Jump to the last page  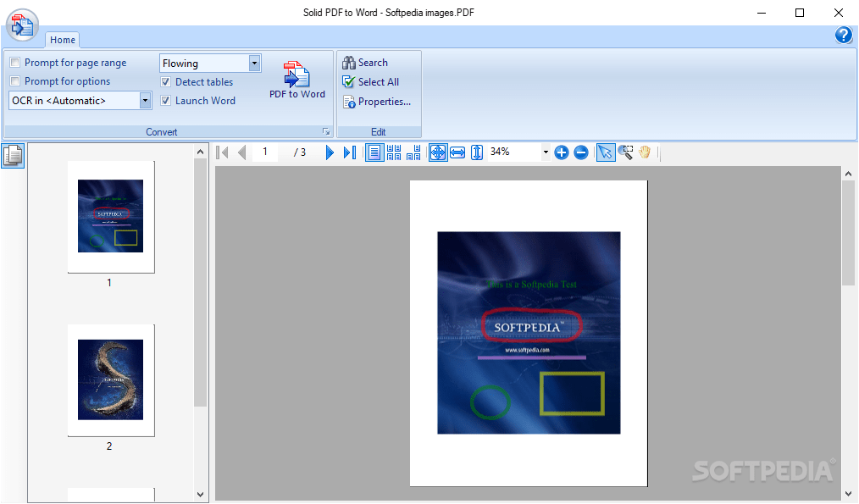click(350, 152)
